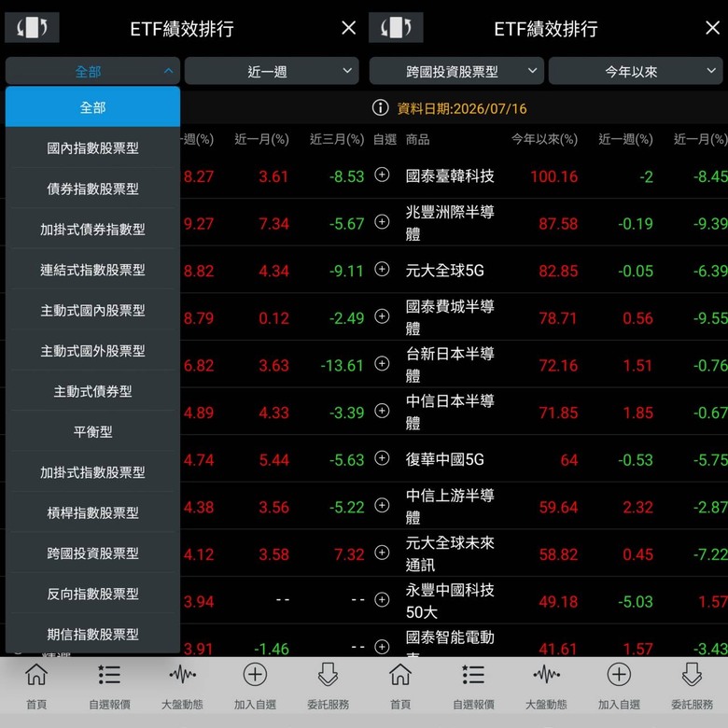Sort by 近一週(%) header in right panel
This screenshot has height=728, width=728.
625,139
